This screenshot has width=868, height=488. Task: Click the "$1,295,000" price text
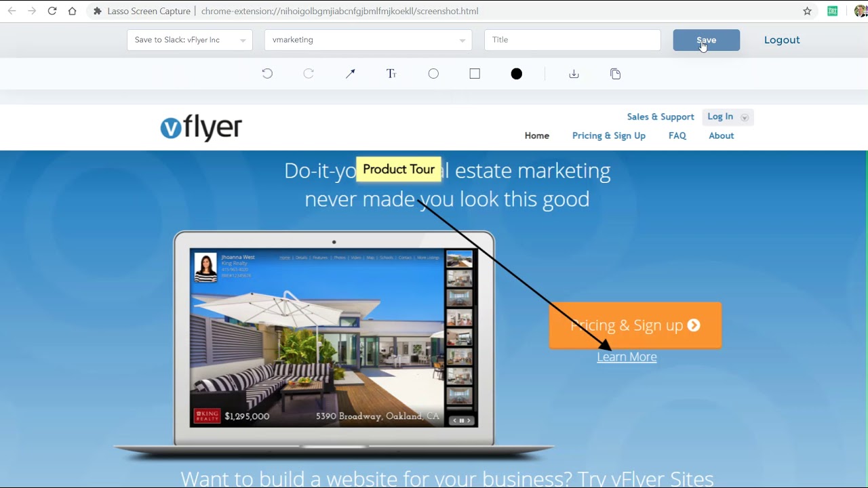(247, 416)
